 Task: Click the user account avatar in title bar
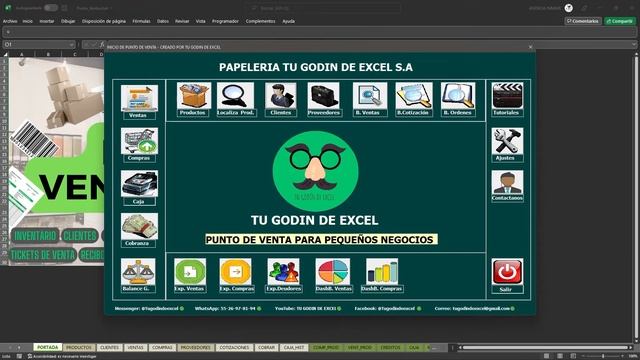coord(569,8)
